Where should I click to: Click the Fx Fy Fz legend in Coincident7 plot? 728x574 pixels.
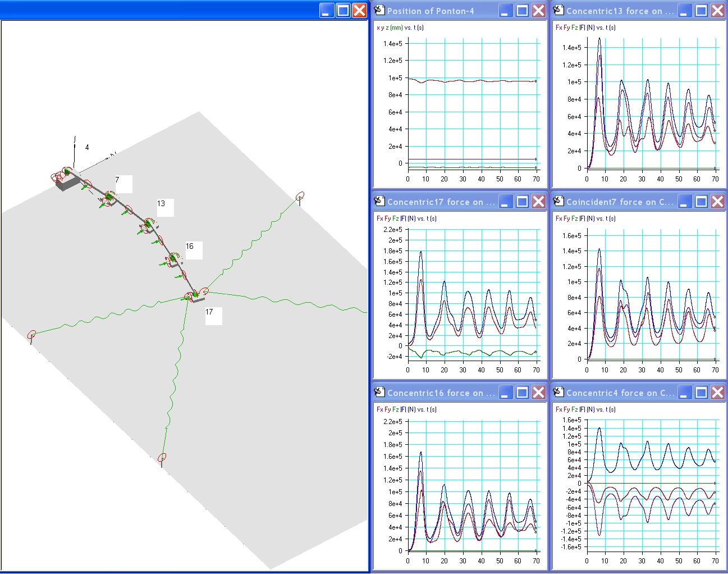point(585,218)
